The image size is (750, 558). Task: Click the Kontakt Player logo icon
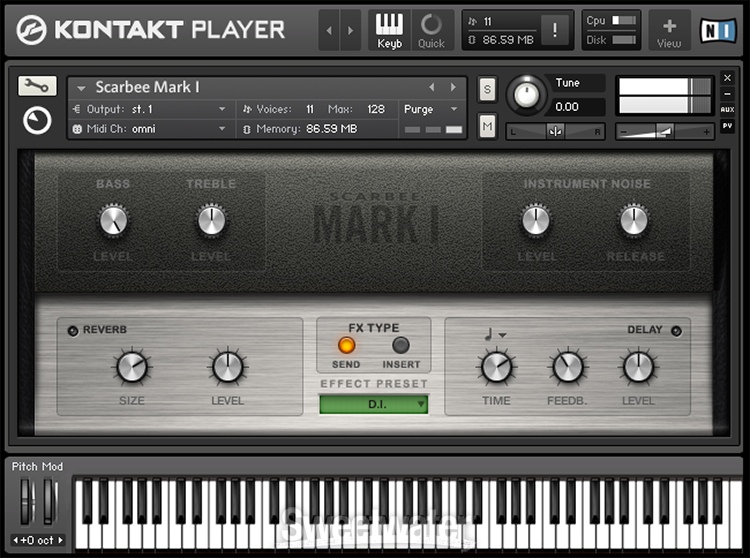click(x=31, y=30)
